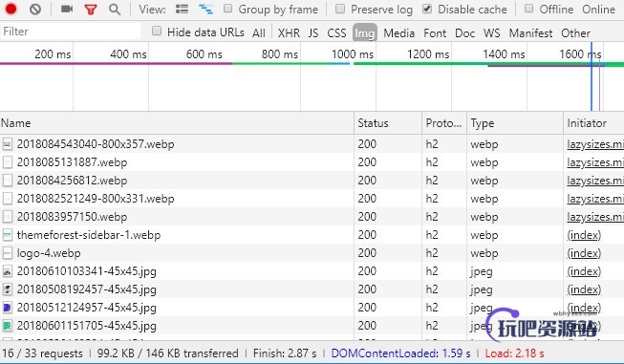
Task: Toggle capture screenshots camera icon
Action: click(x=67, y=9)
